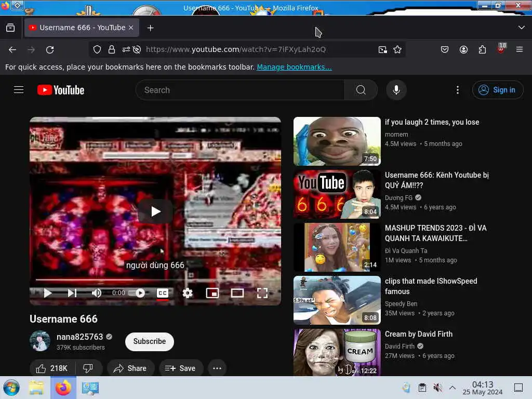This screenshot has height=399, width=532.
Task: Go back to previous page
Action: point(12,49)
